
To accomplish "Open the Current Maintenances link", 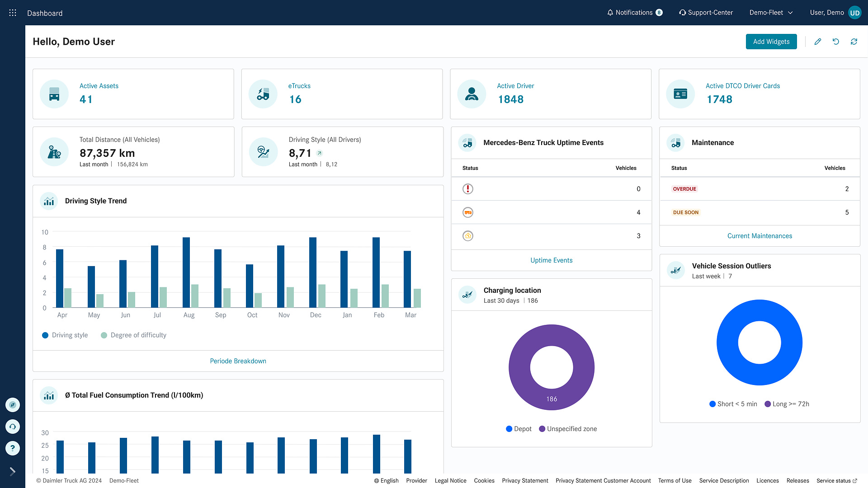I will tap(760, 236).
